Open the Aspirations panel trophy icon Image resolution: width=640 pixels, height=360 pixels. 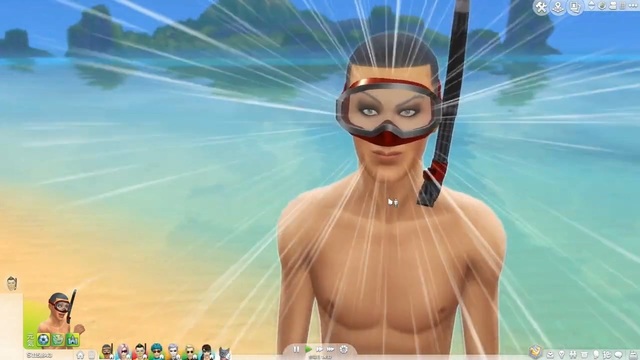535,352
